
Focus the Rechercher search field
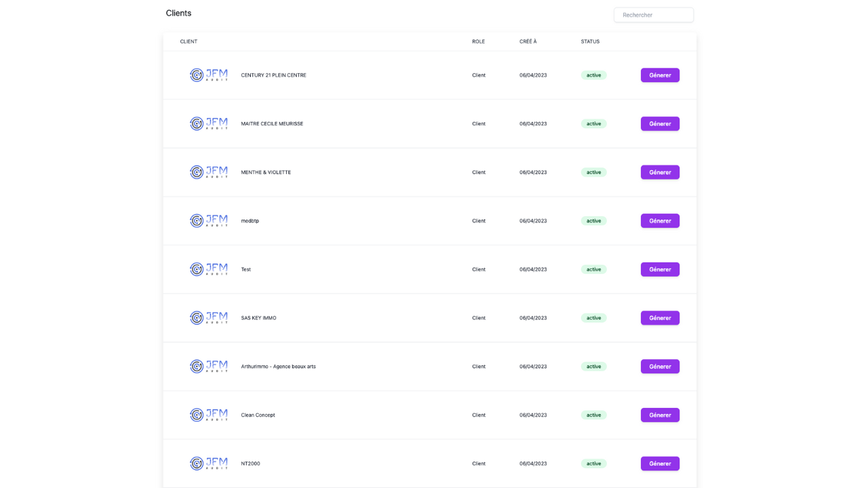click(653, 15)
